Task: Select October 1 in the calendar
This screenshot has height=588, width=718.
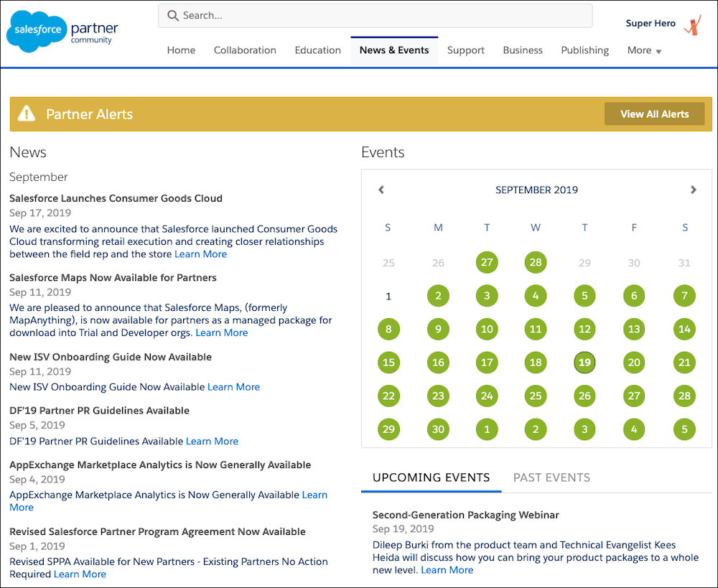Action: pos(487,429)
